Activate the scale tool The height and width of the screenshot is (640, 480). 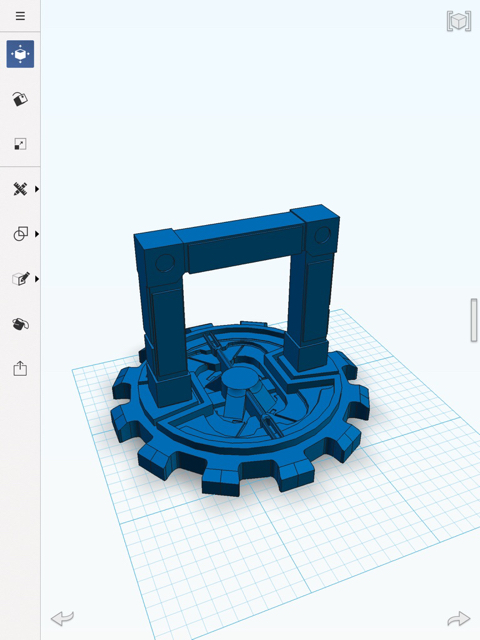(20, 144)
